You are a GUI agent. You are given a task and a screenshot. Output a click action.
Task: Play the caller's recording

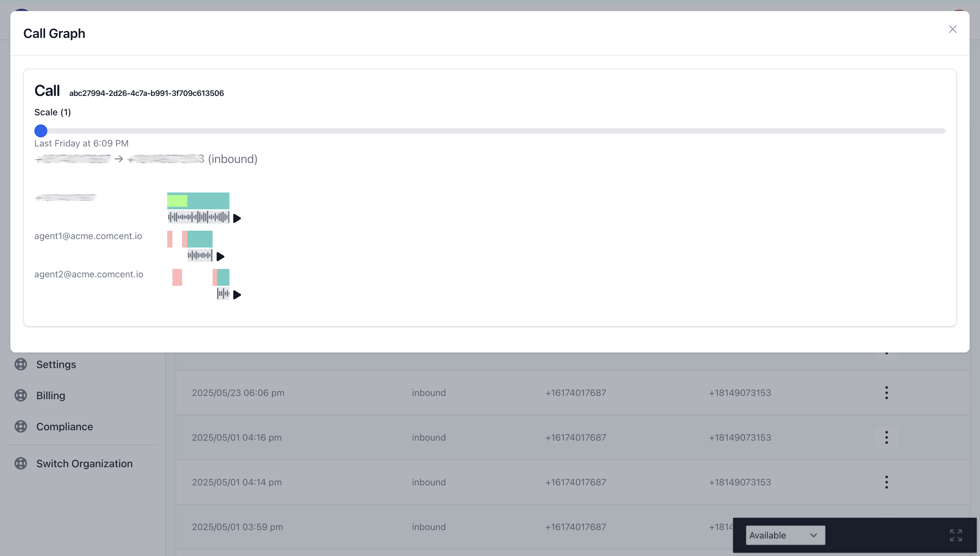(237, 218)
